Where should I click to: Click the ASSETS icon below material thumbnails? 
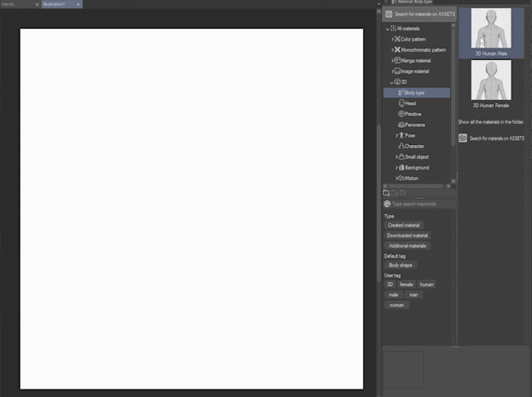pos(462,138)
